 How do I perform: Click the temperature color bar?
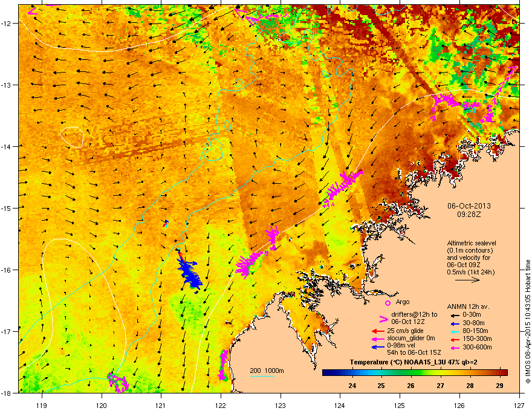coord(415,373)
